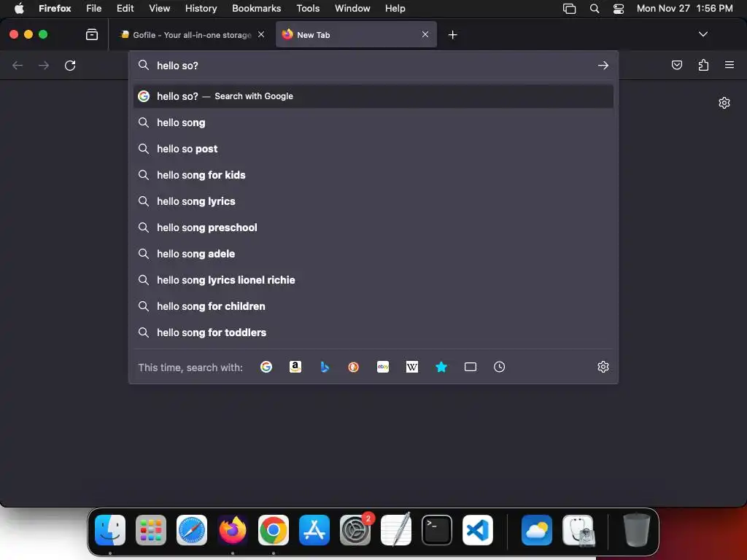Click the go arrow in address bar
The height and width of the screenshot is (560, 747).
[603, 65]
